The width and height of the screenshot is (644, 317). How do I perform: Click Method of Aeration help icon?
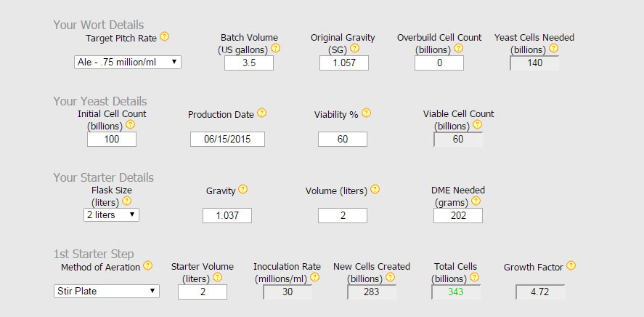coord(148,266)
